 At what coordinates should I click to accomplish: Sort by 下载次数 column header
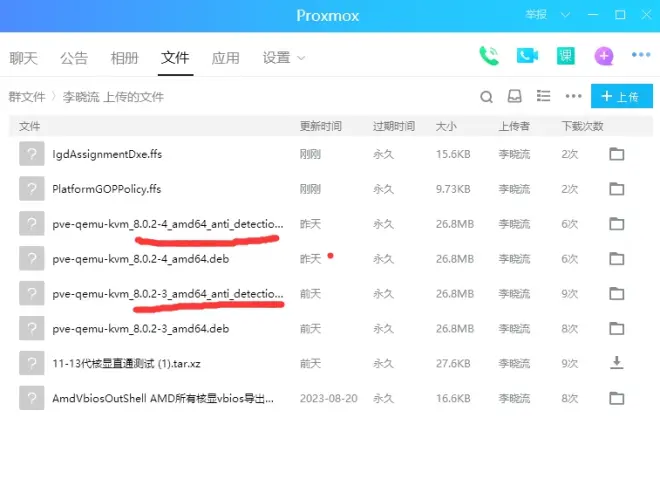(x=583, y=126)
